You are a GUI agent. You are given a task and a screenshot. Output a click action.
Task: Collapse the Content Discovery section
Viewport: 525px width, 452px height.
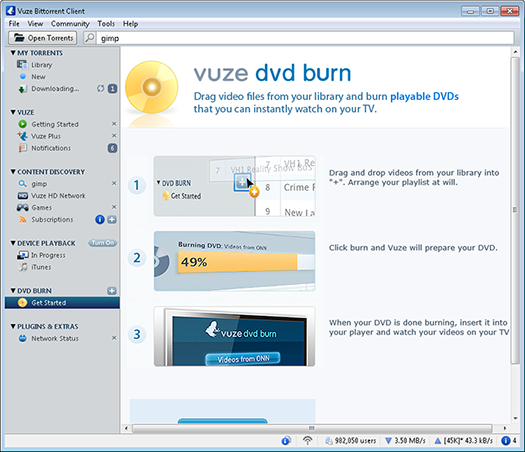click(x=13, y=171)
